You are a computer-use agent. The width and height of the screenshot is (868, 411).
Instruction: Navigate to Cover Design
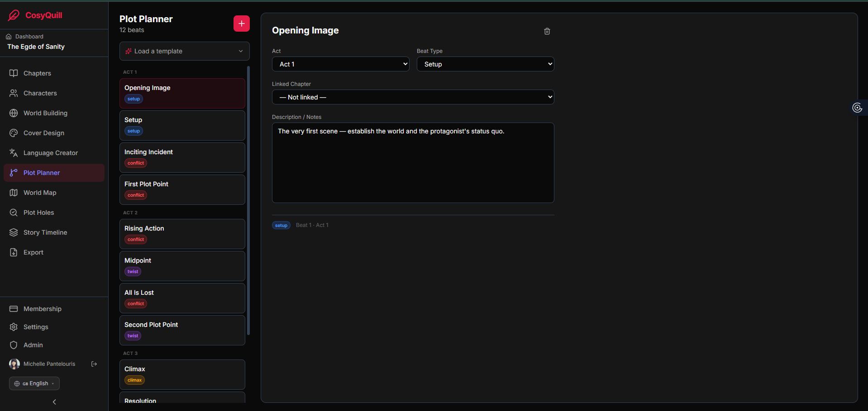pos(54,133)
